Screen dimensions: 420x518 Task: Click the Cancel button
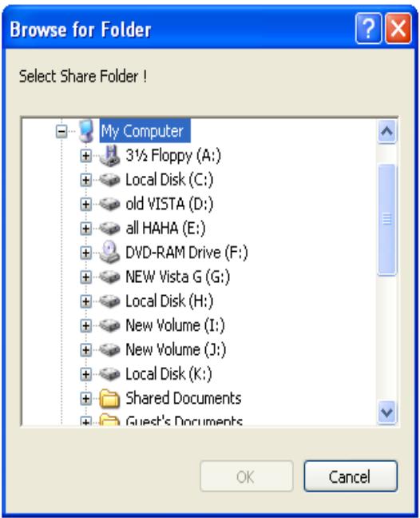click(x=351, y=476)
